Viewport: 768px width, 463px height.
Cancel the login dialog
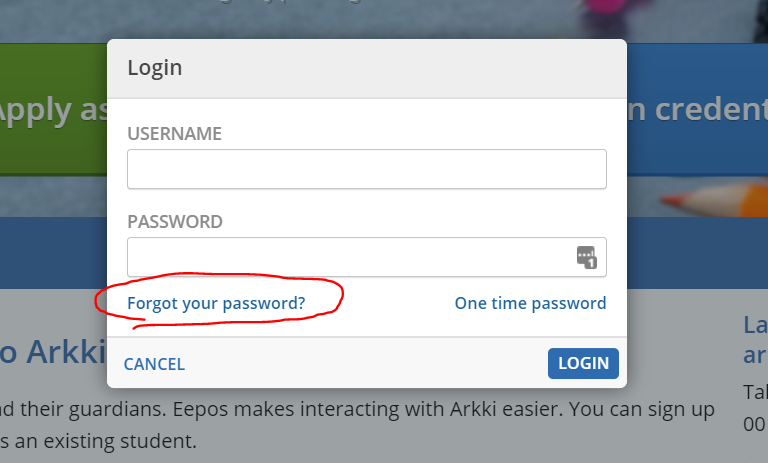click(x=154, y=364)
